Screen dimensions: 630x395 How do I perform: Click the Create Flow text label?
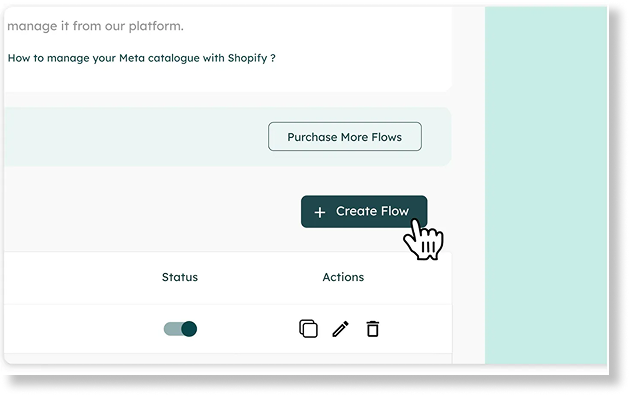click(x=372, y=211)
